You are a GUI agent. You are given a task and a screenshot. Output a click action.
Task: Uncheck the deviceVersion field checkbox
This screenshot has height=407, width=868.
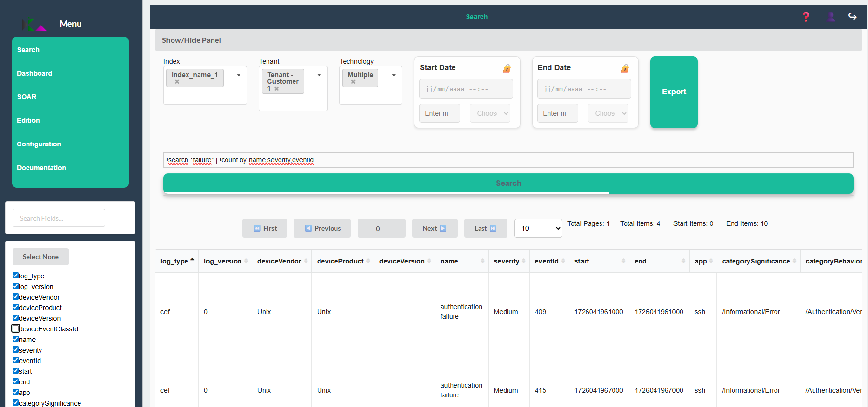click(15, 318)
